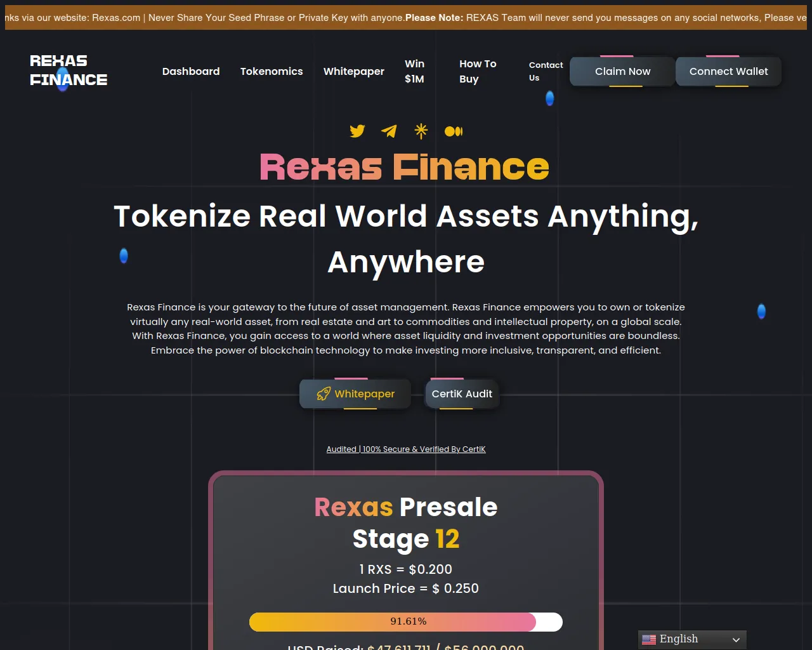812x650 pixels.
Task: Click the yellow Whitepaper button below description
Action: (355, 394)
